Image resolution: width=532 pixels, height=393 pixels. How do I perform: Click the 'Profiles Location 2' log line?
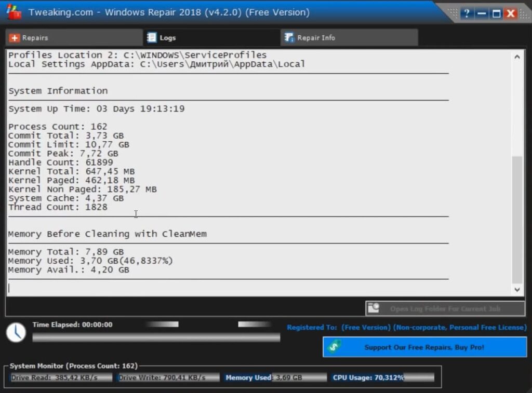137,55
